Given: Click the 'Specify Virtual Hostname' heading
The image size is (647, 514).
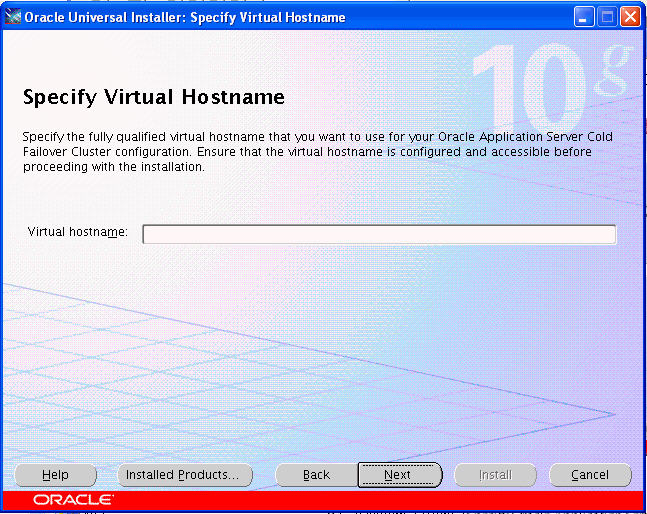Looking at the screenshot, I should (153, 97).
